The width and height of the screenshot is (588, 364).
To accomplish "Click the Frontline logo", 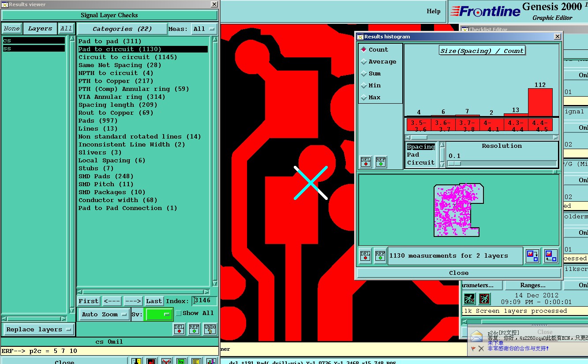I will point(486,11).
